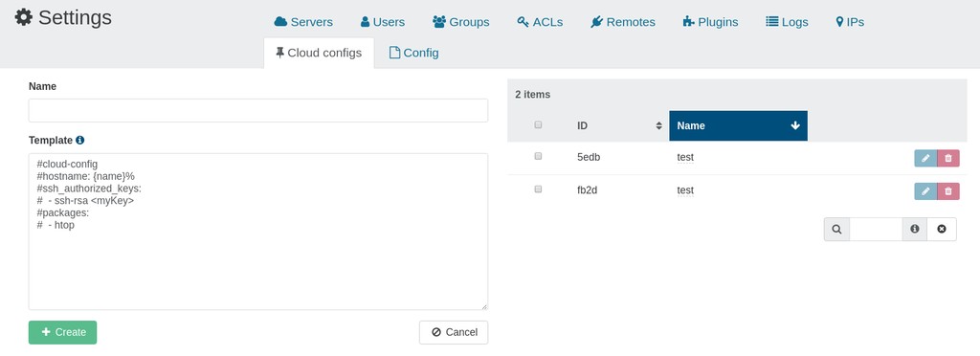
Task: Delete the 5edb cloud config
Action: [948, 159]
